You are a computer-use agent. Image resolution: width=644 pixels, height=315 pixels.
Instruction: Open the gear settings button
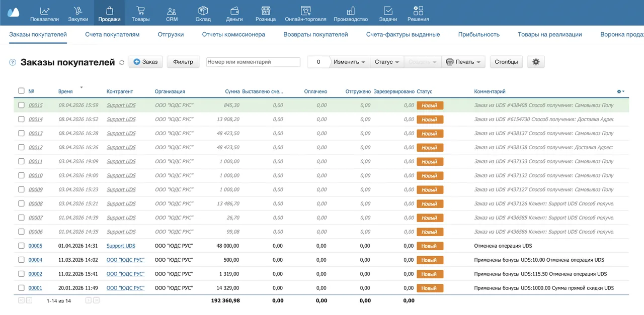coord(536,62)
